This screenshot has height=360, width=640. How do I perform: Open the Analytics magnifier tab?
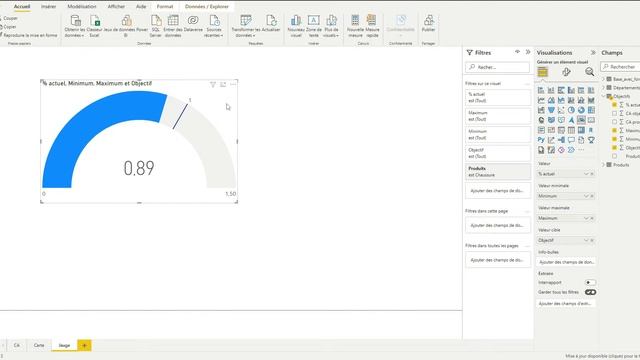point(589,72)
